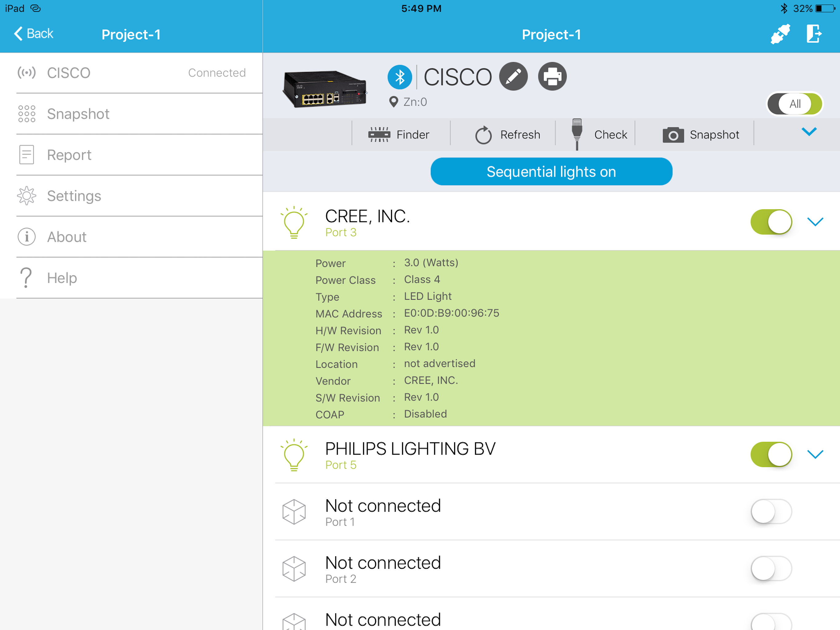Tap the blue Bluetooth icon

point(399,77)
